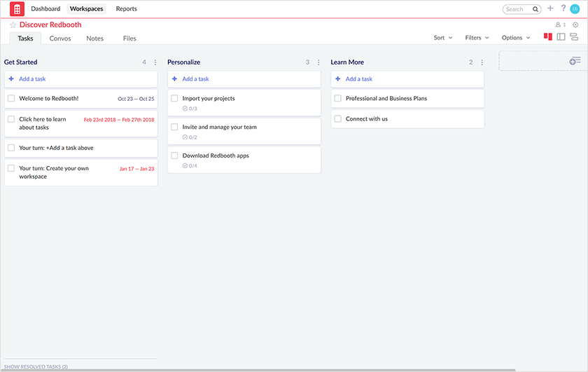The image size is (588, 372).
Task: Switch to timeline view icon
Action: coord(574,37)
